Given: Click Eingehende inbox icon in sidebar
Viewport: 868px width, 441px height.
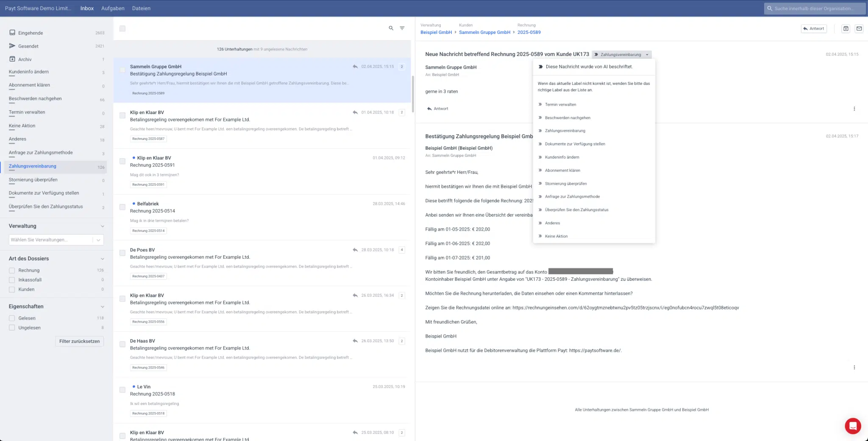Looking at the screenshot, I should (12, 33).
